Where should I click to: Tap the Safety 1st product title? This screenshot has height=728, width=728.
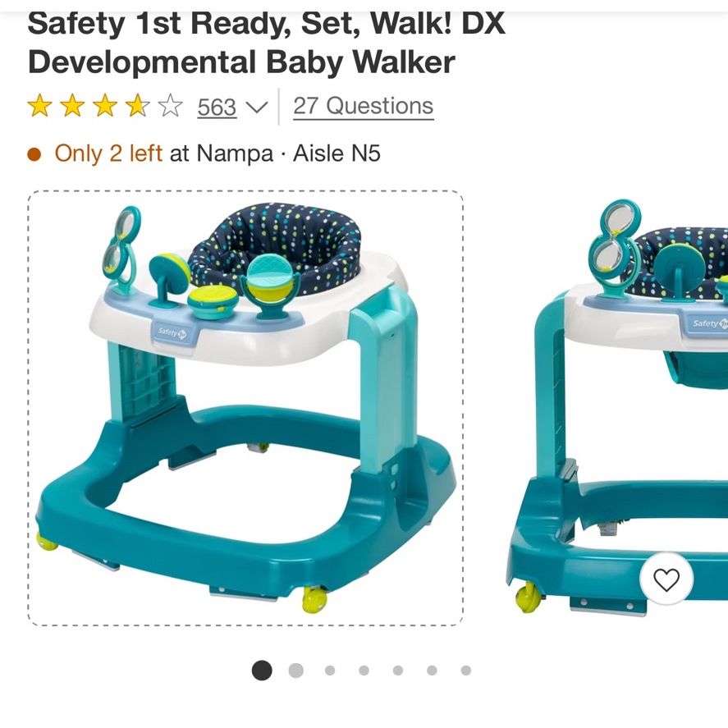(x=267, y=43)
